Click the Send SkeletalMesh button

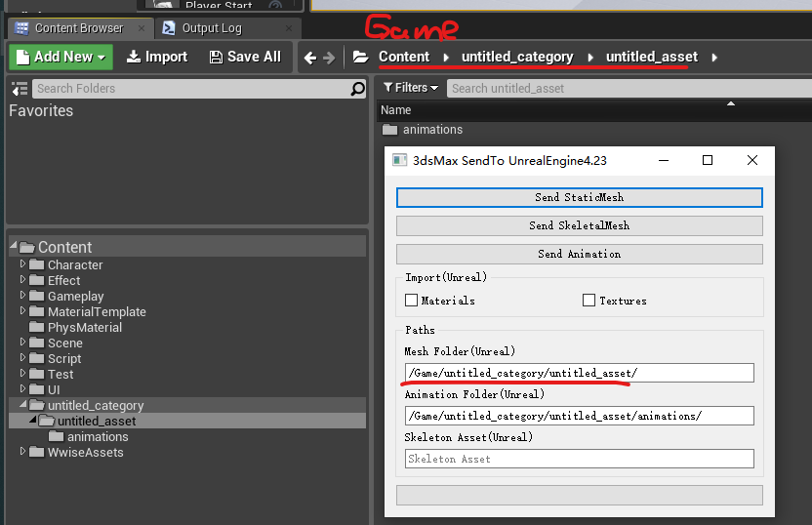pyautogui.click(x=580, y=225)
